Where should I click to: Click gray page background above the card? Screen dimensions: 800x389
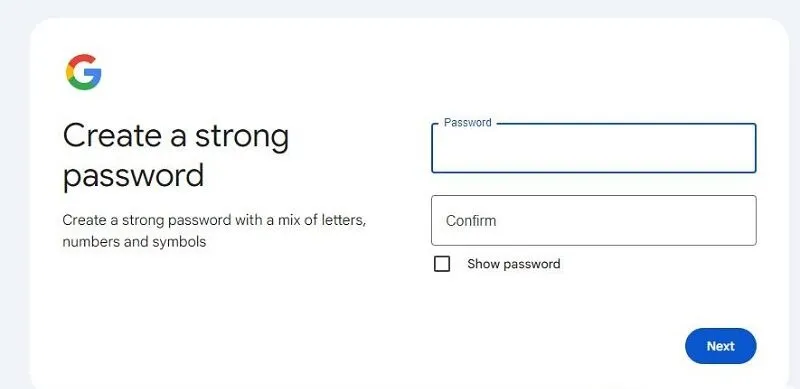(x=400, y=8)
